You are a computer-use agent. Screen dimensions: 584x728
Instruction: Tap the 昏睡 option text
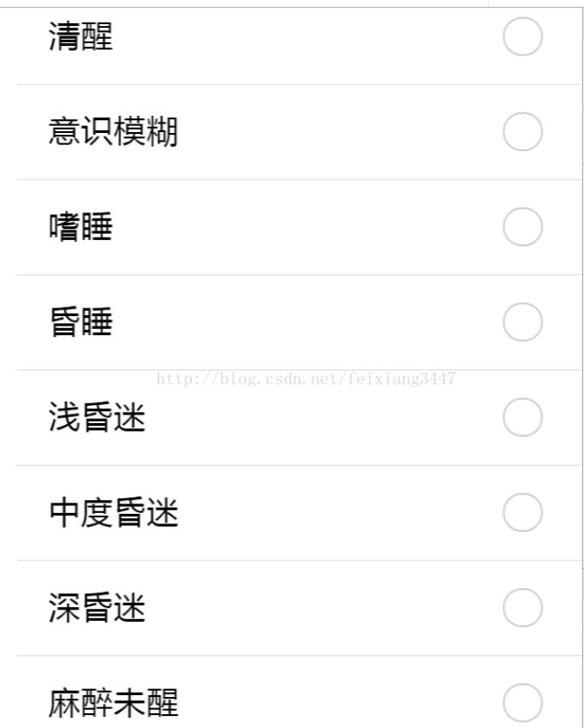(80, 323)
